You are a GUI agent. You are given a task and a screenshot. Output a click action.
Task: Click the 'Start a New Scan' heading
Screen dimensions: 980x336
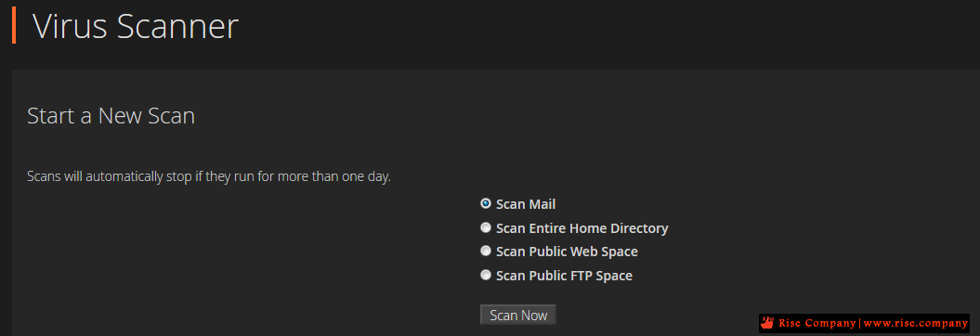[111, 116]
